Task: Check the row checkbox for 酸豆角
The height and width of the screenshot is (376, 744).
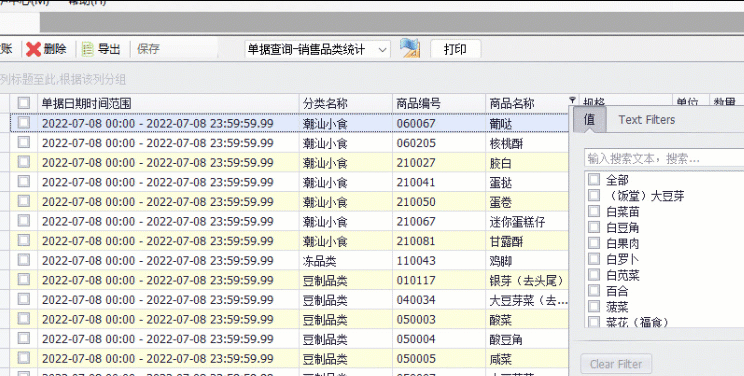Action: [24, 338]
